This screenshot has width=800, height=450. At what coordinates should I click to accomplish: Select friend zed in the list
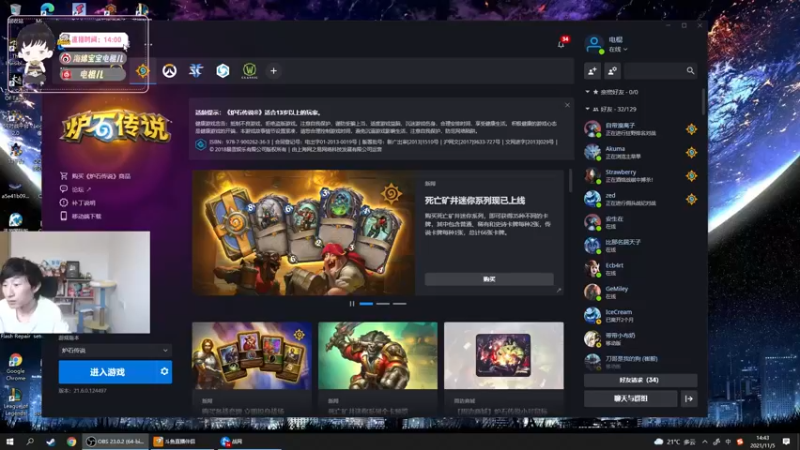tap(640, 199)
